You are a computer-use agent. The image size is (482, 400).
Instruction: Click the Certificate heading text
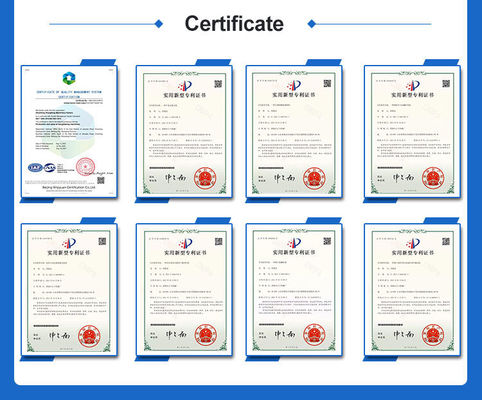[234, 24]
